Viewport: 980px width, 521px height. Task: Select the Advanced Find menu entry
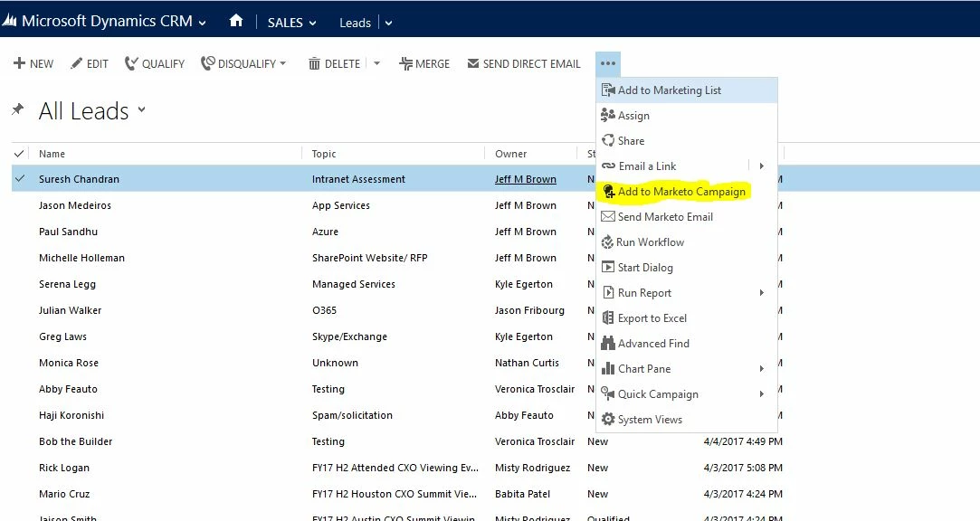coord(686,344)
